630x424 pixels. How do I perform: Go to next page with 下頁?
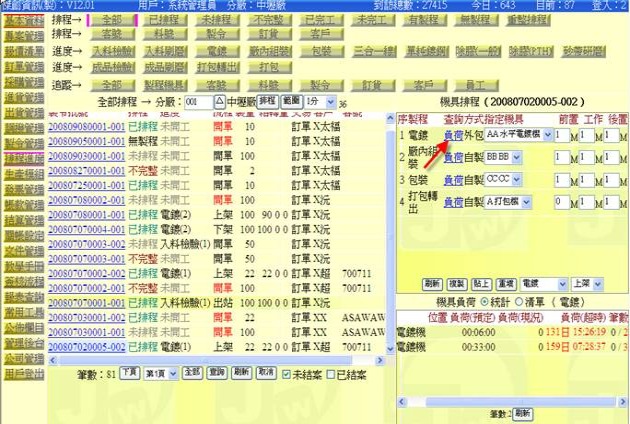coord(129,371)
